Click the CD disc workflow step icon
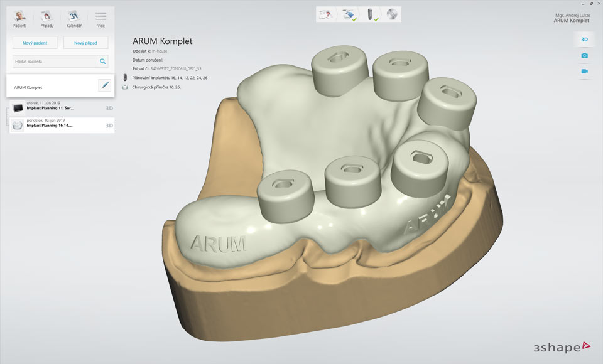 point(392,14)
